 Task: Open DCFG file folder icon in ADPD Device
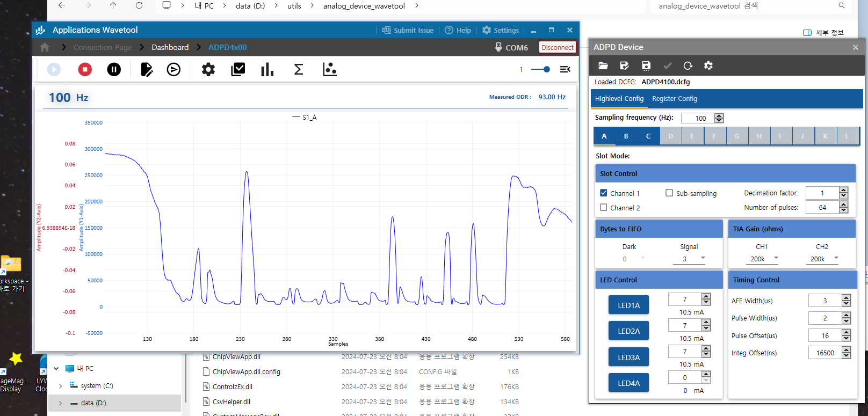coord(603,65)
